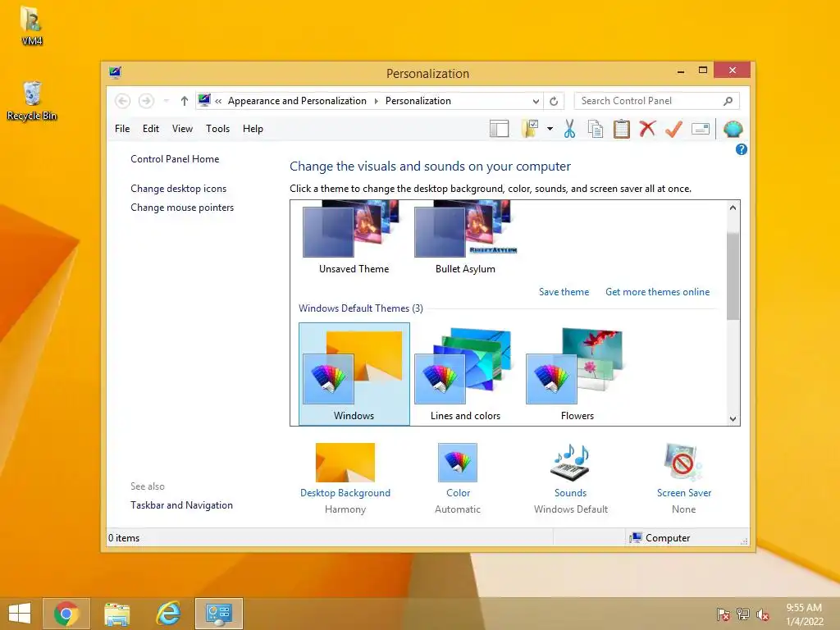This screenshot has width=840, height=630.
Task: Click the search magnifier icon
Action: click(x=728, y=101)
